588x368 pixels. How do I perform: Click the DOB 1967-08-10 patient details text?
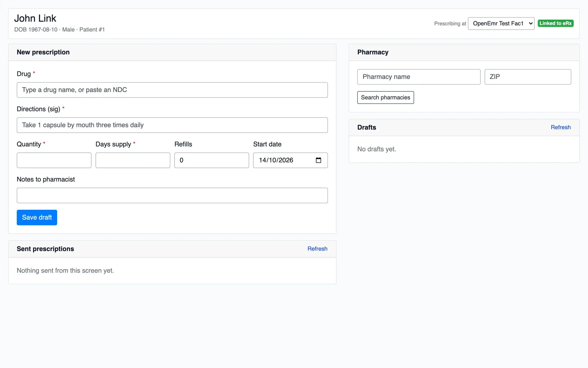point(59,30)
